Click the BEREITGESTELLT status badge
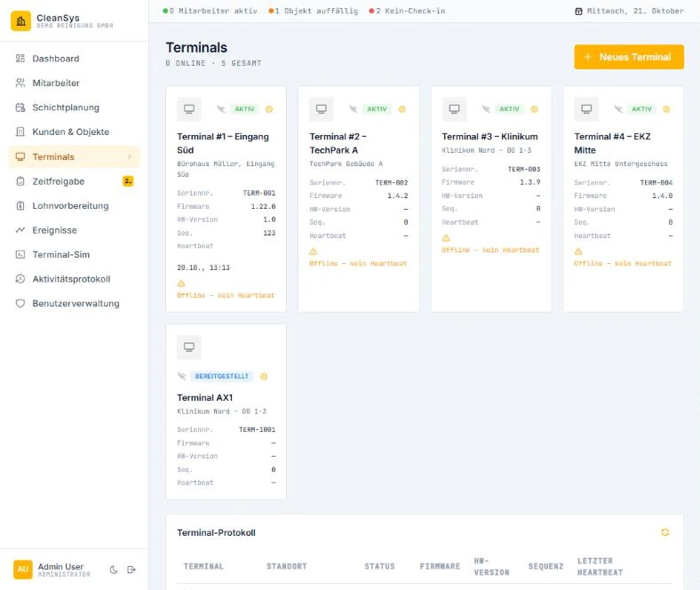The height and width of the screenshot is (590, 700). pyautogui.click(x=222, y=376)
